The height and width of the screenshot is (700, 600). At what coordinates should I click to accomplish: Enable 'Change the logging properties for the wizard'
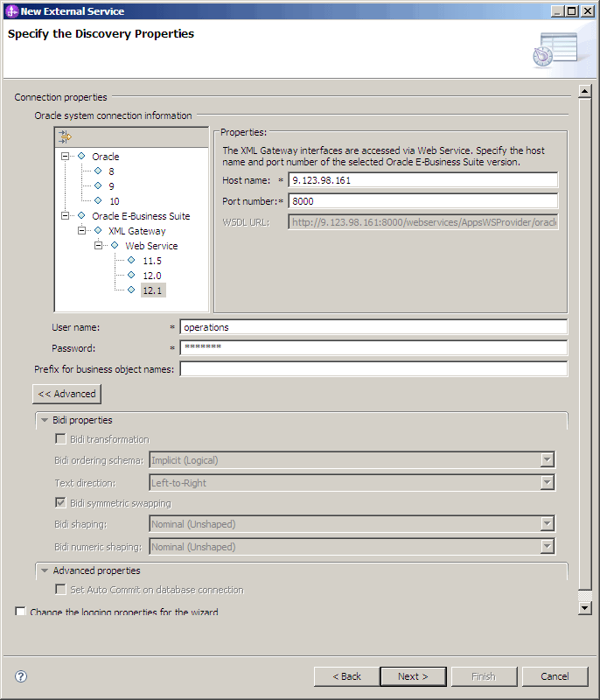point(19,612)
